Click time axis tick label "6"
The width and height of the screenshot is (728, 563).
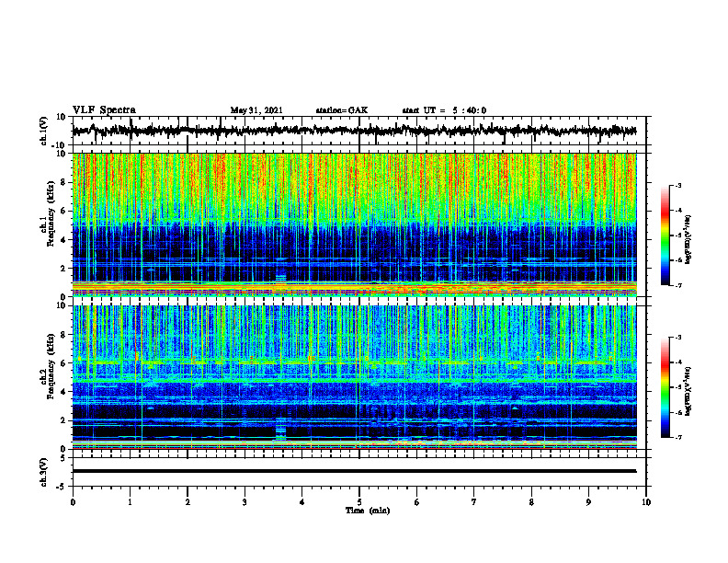[417, 502]
